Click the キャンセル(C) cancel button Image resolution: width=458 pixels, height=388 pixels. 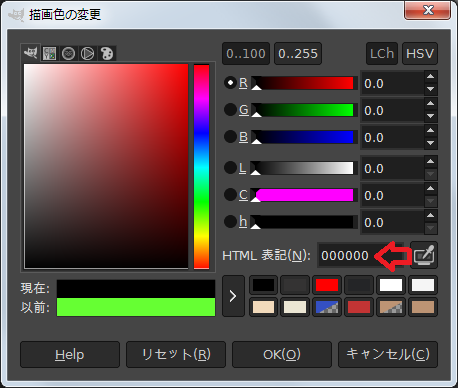click(x=388, y=354)
